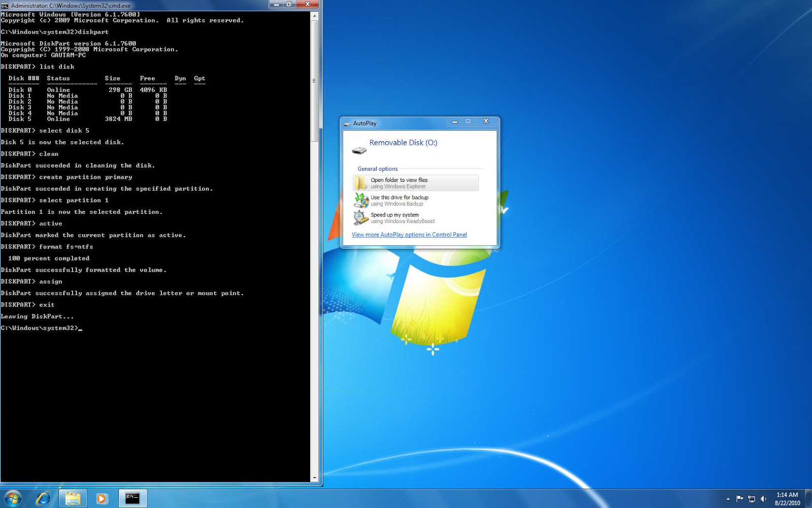Viewport: 812px width, 508px height.
Task: Click the Removable Disk drive icon in AutoPlay
Action: pyautogui.click(x=359, y=150)
